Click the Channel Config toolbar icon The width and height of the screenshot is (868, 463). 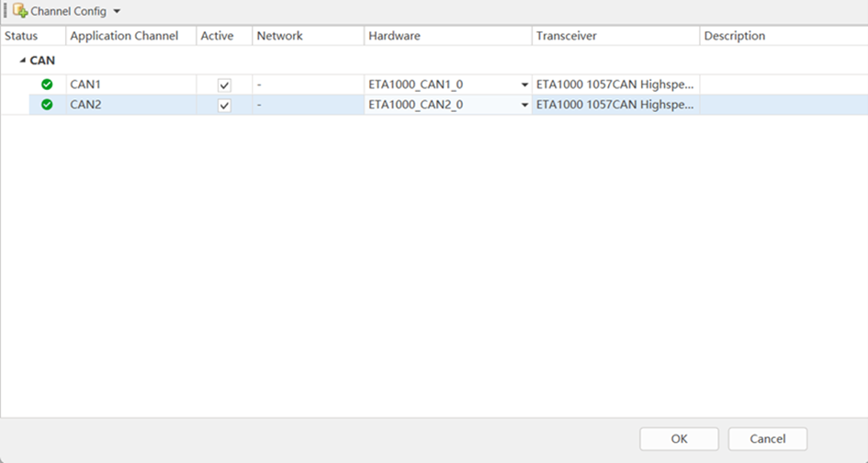click(x=19, y=12)
